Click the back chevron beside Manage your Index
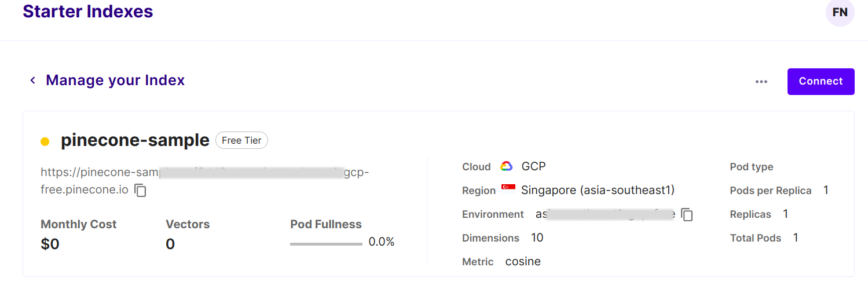 (33, 81)
